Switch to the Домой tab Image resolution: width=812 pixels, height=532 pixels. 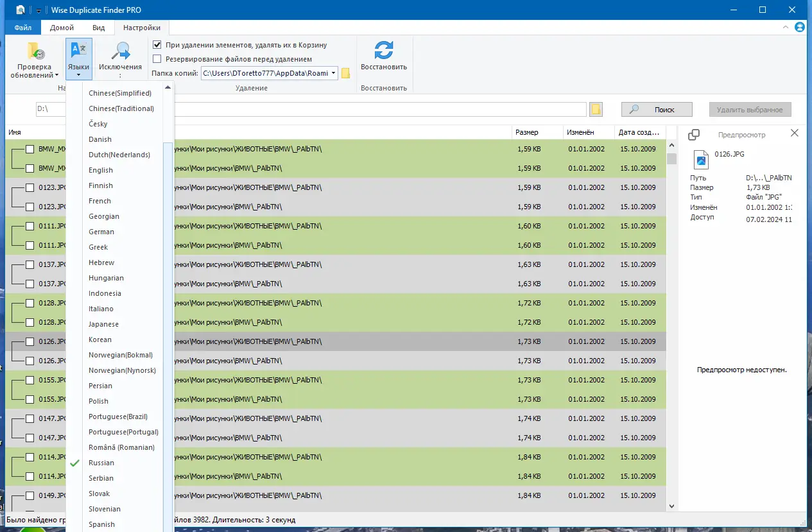pos(62,28)
